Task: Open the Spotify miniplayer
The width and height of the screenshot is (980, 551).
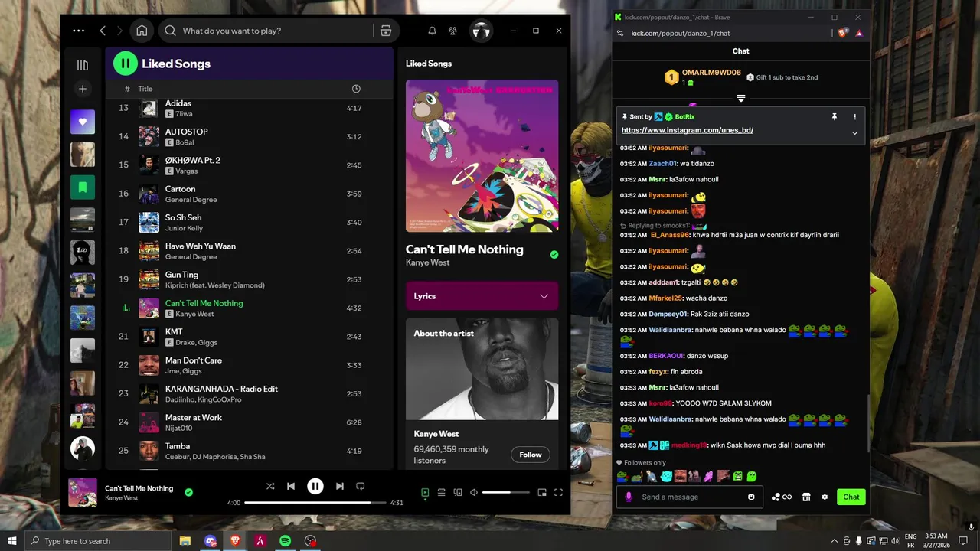Action: tap(542, 493)
